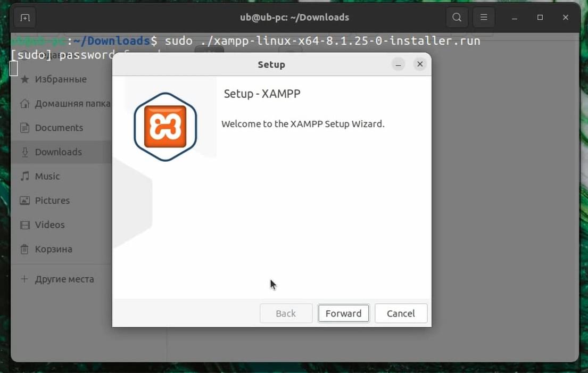Minimize the Setup dialog

point(398,64)
